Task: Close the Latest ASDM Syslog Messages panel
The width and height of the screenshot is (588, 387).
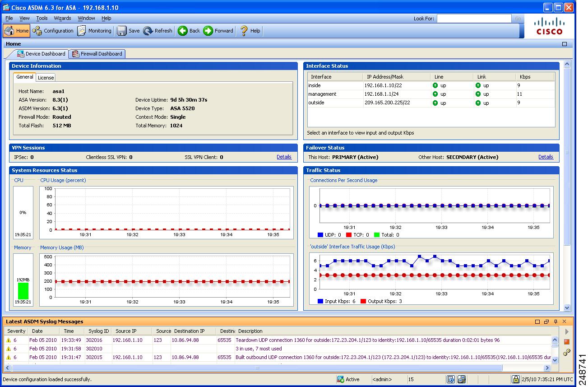Action: tap(564, 322)
